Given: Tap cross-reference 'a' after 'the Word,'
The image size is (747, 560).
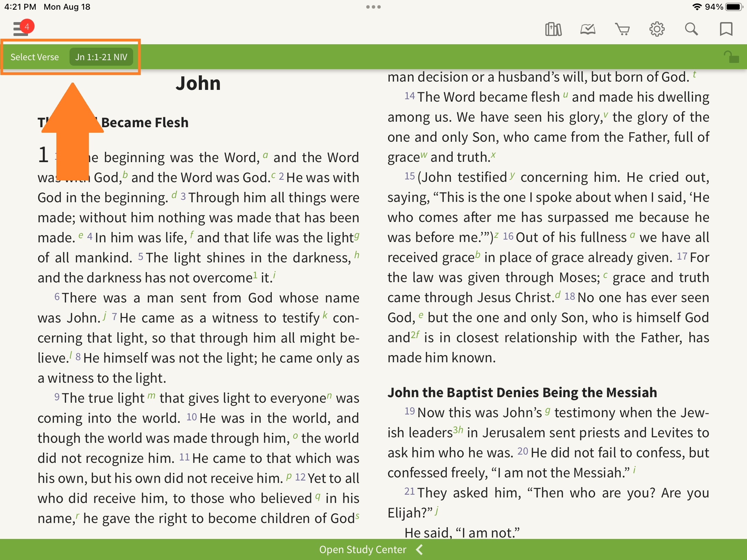Looking at the screenshot, I should point(265,155).
